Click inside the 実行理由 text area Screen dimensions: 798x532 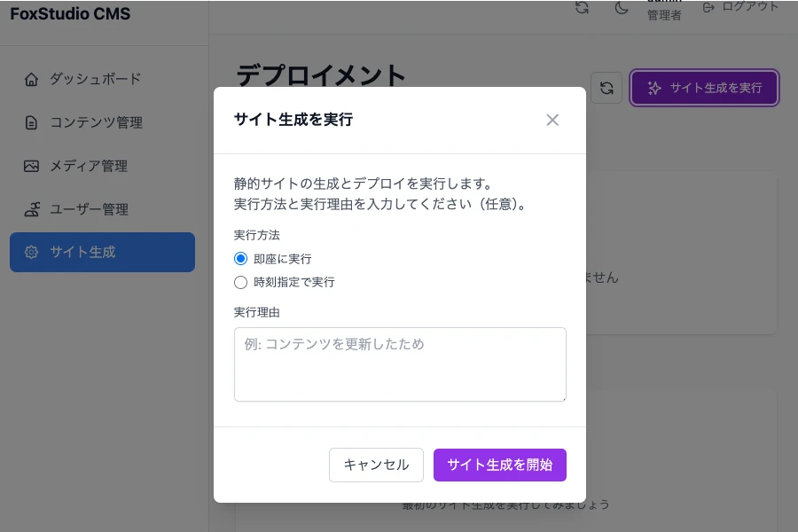point(399,364)
